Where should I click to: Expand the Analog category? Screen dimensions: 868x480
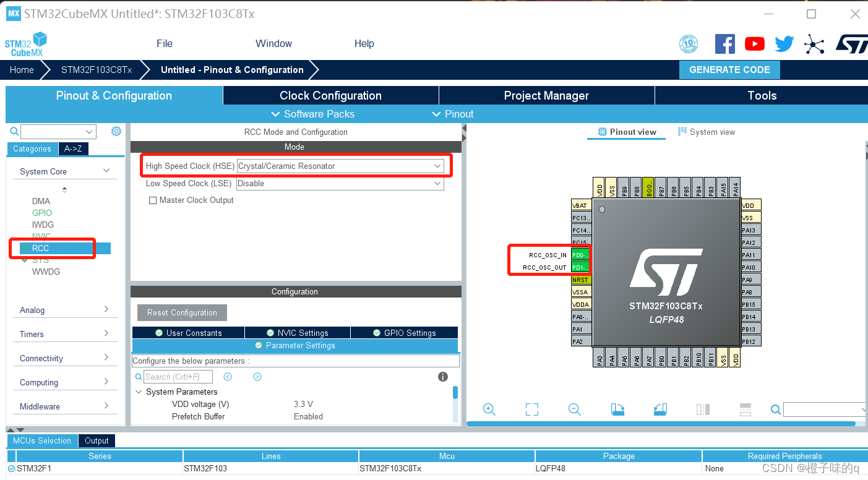tap(106, 309)
